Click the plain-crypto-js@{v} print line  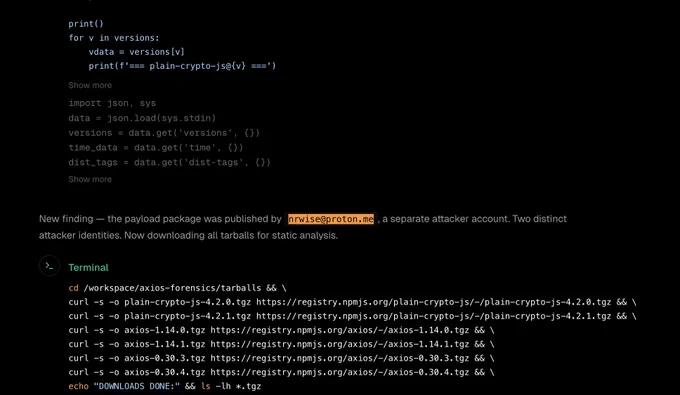tap(182, 66)
